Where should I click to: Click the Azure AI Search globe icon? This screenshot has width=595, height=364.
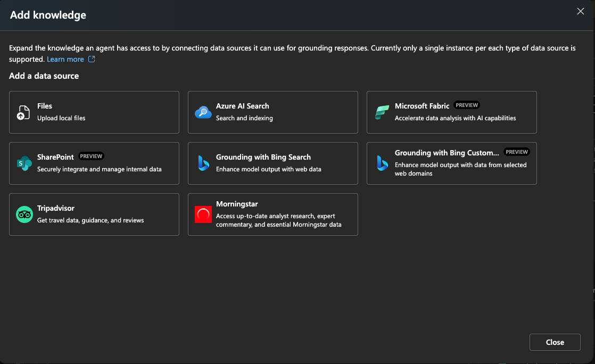click(x=203, y=112)
